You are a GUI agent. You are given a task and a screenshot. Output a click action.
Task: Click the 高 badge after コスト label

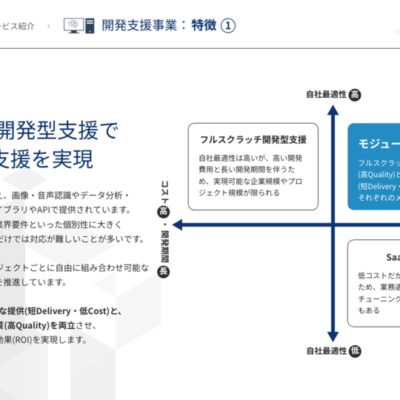click(x=163, y=211)
